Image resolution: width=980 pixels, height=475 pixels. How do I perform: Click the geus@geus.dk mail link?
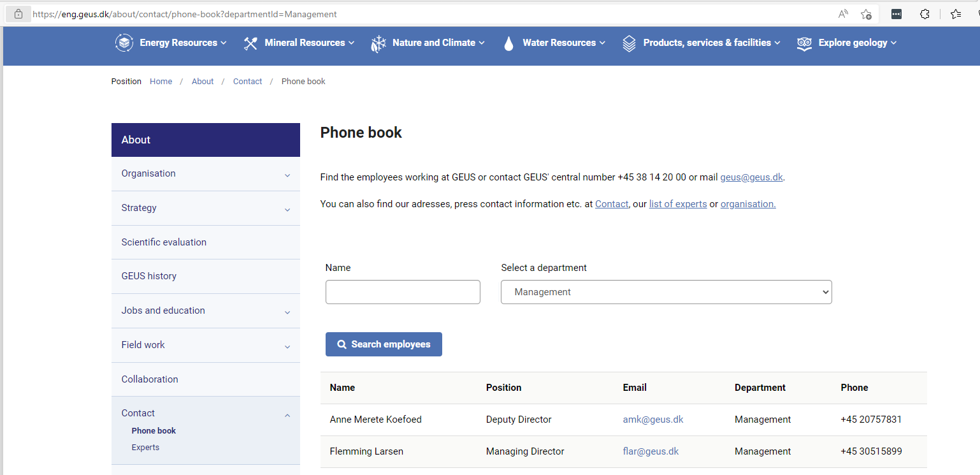click(751, 177)
